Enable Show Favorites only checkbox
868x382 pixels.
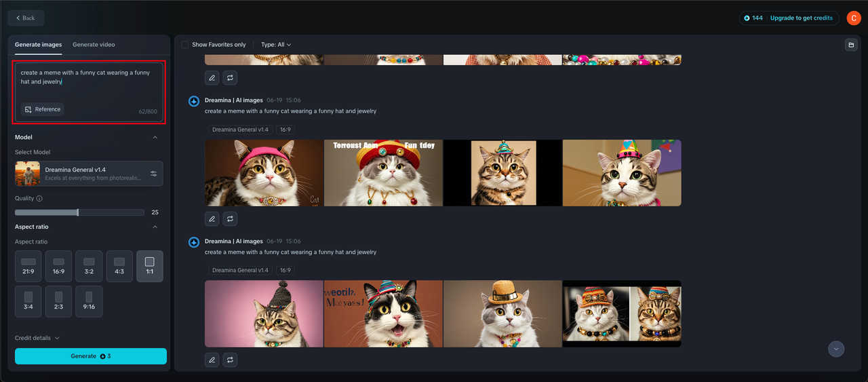point(184,45)
